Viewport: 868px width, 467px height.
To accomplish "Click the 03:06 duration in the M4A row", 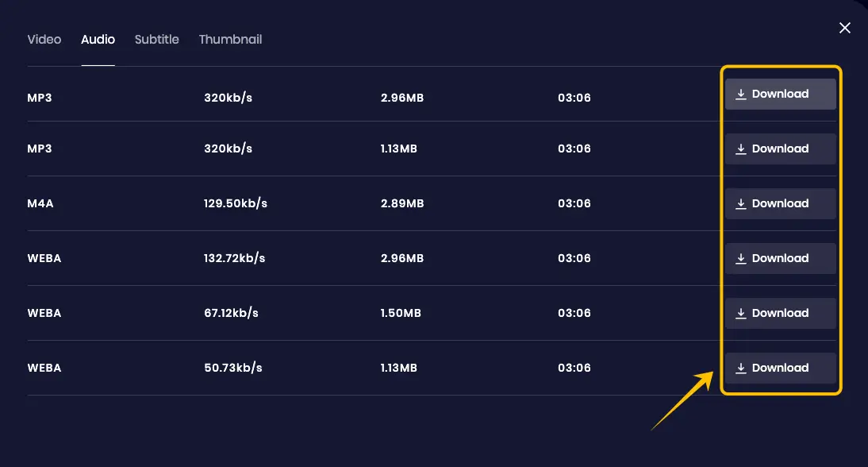I will click(574, 203).
